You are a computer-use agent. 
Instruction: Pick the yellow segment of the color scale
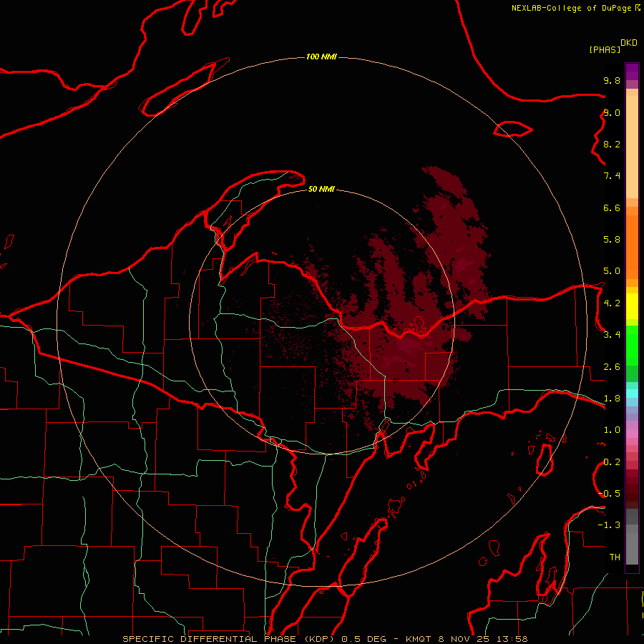[x=632, y=306]
